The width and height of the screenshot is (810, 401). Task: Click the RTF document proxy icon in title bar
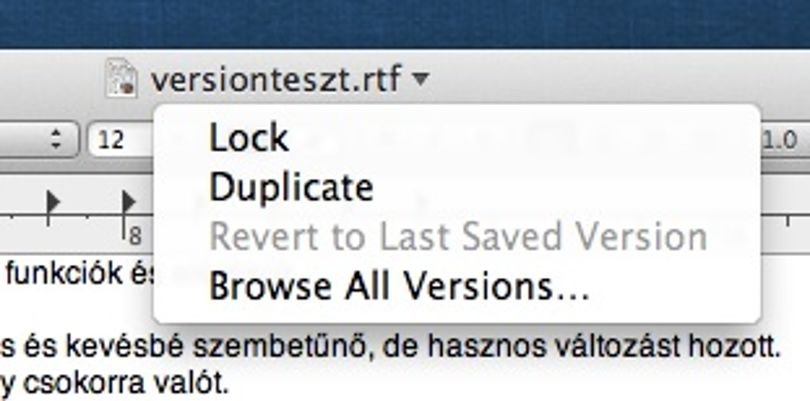tap(122, 78)
